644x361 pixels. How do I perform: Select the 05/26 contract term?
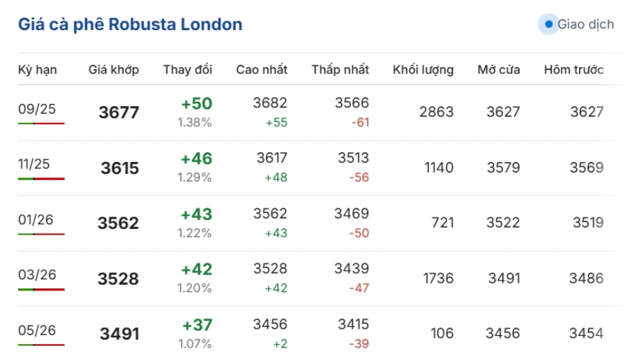pos(37,330)
